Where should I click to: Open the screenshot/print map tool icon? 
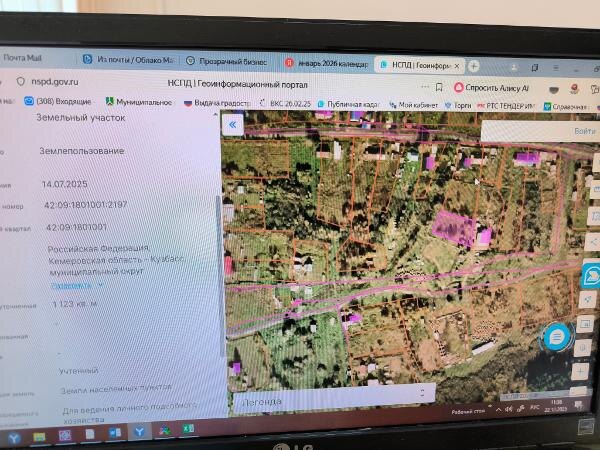(x=585, y=325)
